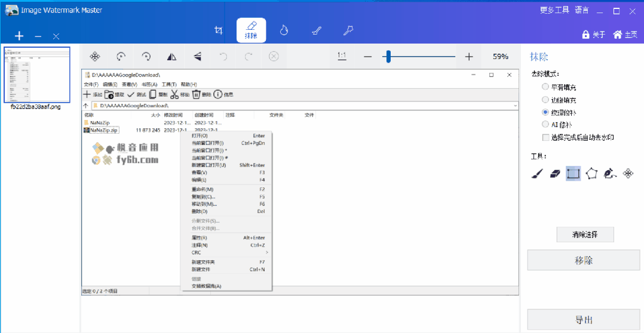Set zoom to 1:1 actual size

click(x=341, y=56)
